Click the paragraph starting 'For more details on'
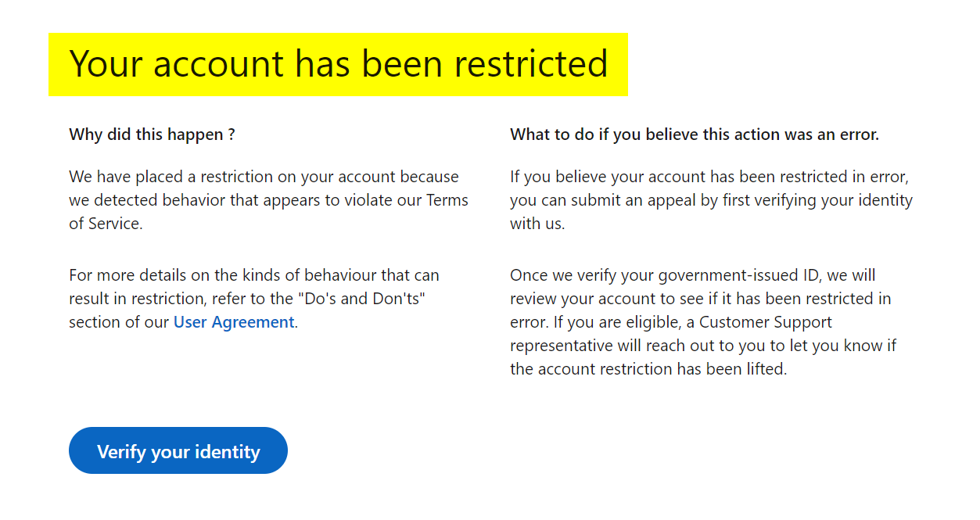The width and height of the screenshot is (980, 520). (254, 299)
